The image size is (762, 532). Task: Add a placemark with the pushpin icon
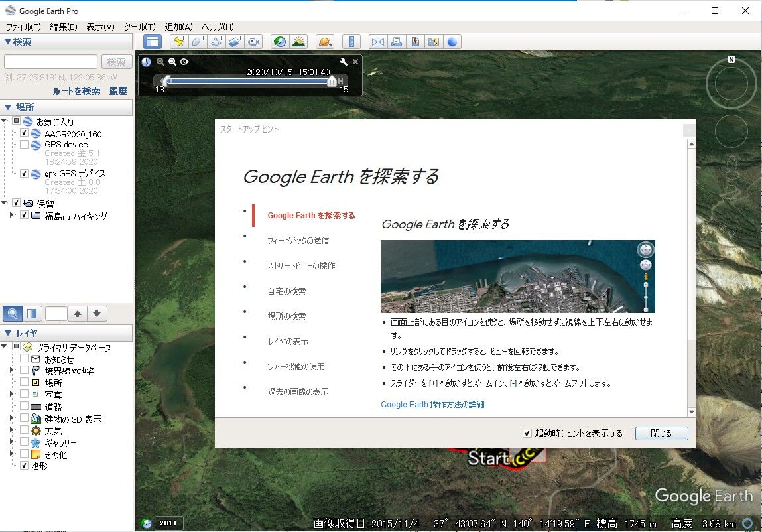coord(179,42)
